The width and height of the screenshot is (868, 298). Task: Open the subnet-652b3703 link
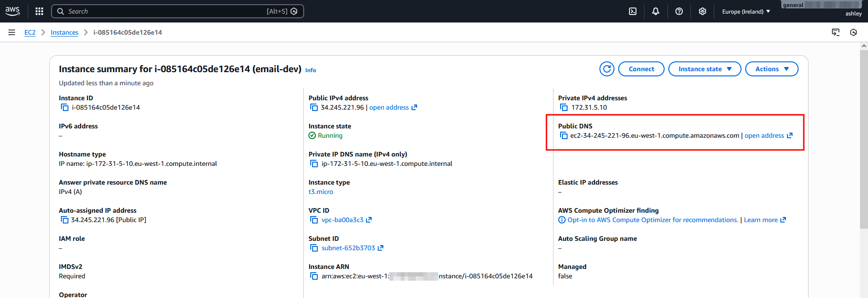pyautogui.click(x=348, y=248)
